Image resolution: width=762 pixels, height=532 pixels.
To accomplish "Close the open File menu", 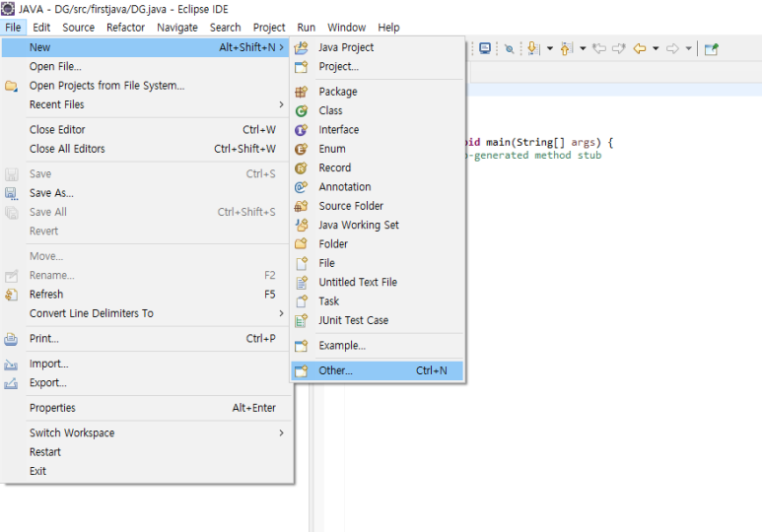I will 13,28.
